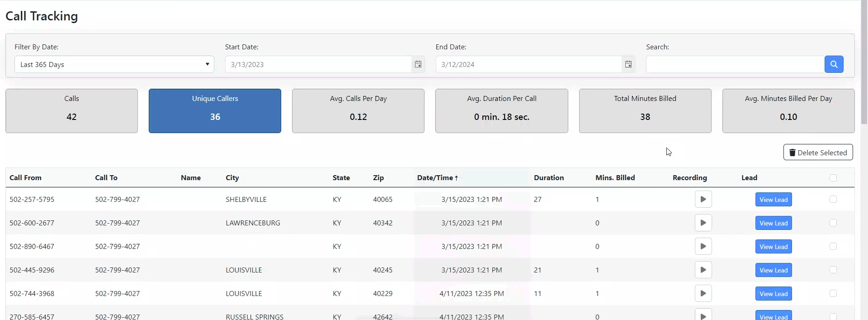Open the End Date calendar picker
868x320 pixels.
click(x=628, y=64)
